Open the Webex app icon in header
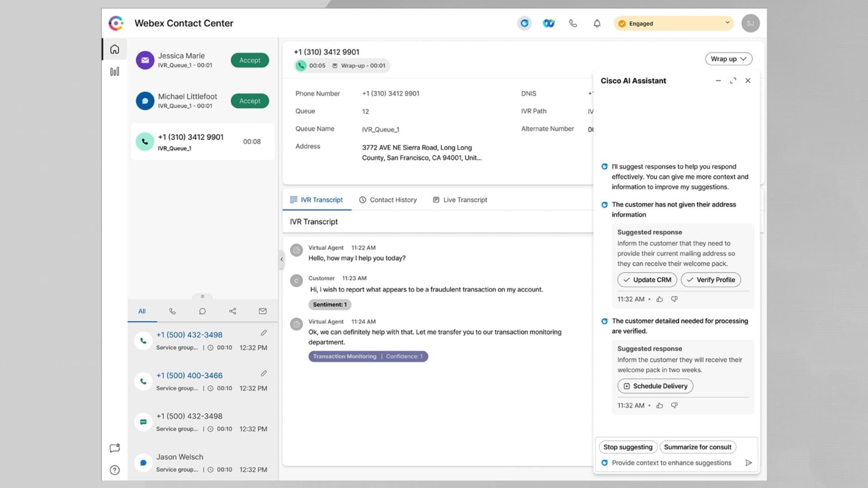Viewport: 868px width, 488px height. (548, 23)
